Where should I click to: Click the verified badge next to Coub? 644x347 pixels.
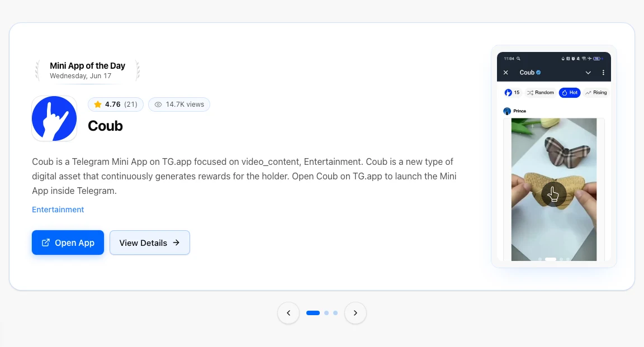pyautogui.click(x=538, y=73)
